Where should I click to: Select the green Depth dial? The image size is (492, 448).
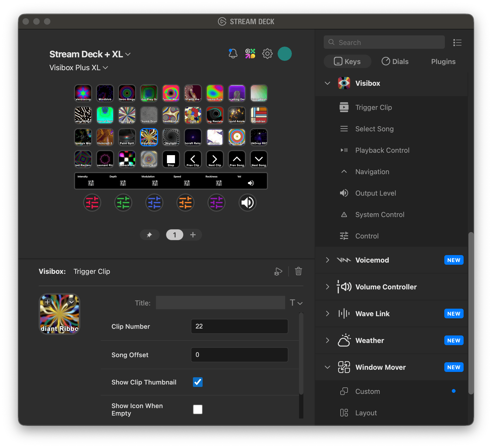123,203
